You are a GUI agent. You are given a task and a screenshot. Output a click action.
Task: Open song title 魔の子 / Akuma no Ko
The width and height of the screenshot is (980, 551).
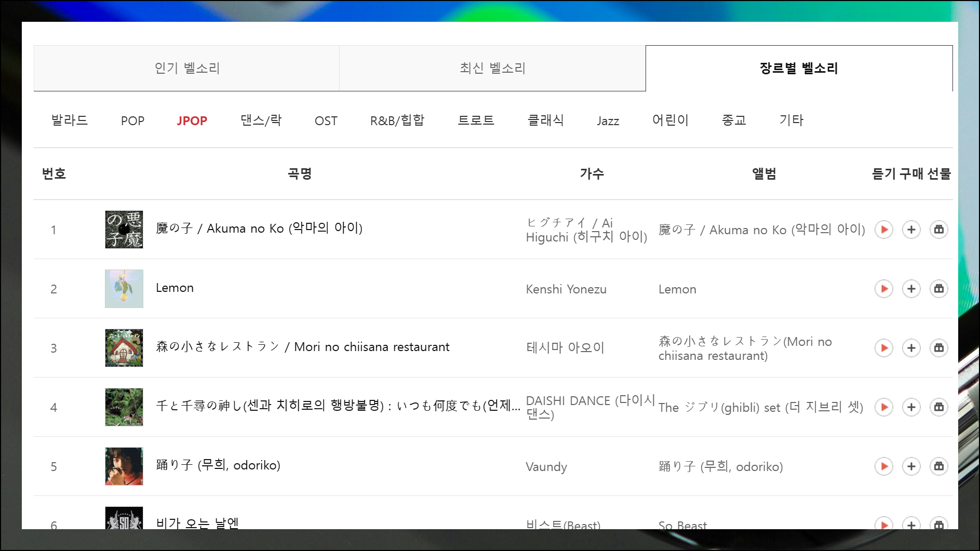[x=259, y=228]
